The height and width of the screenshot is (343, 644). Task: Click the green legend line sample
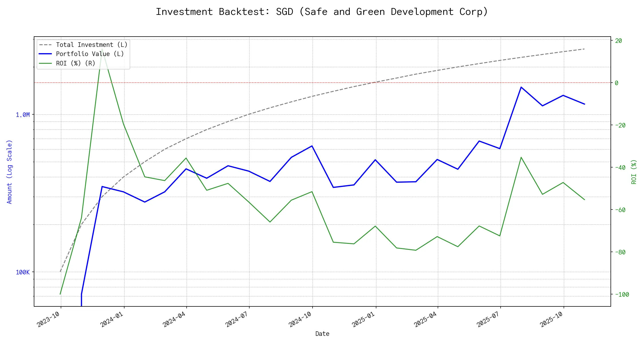(46, 63)
